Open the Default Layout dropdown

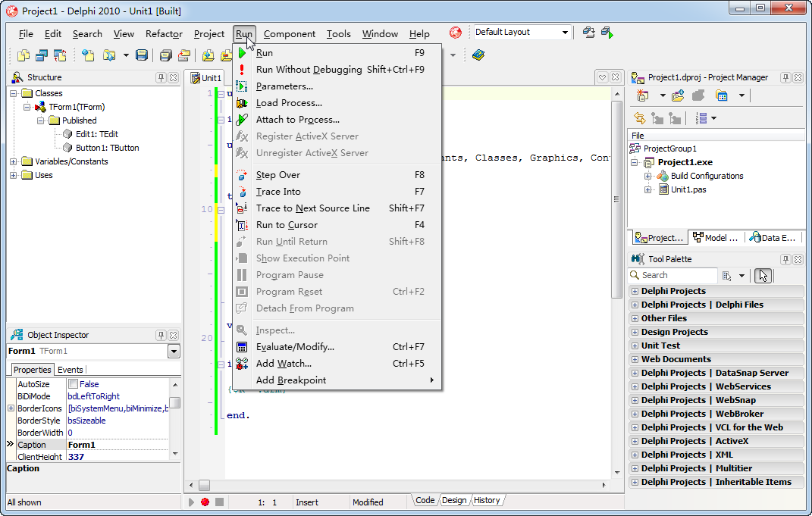pos(565,33)
